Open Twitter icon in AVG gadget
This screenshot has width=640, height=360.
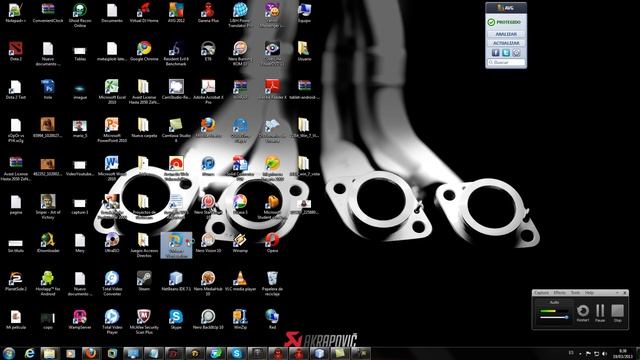click(x=506, y=53)
